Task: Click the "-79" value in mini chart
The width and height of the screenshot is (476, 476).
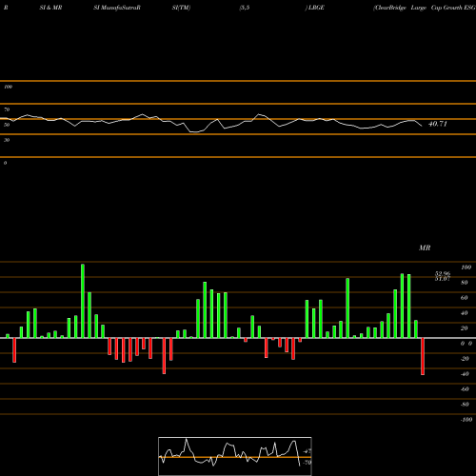Action: (307, 463)
